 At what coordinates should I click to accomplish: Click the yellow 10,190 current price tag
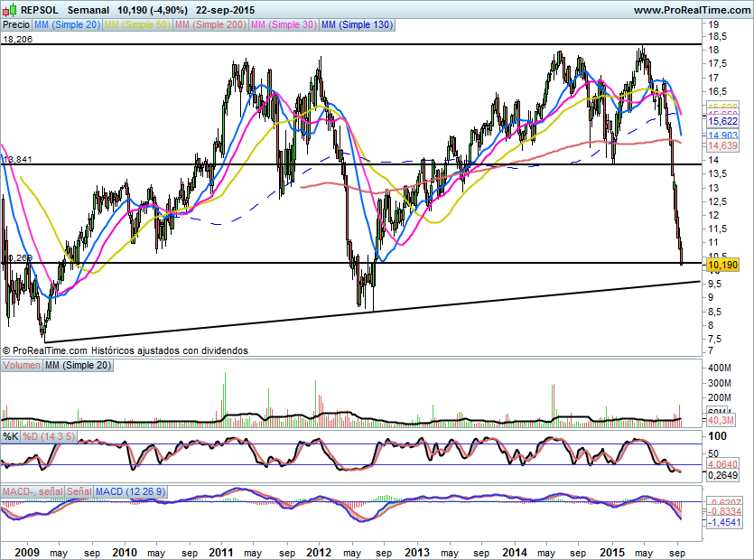(722, 265)
